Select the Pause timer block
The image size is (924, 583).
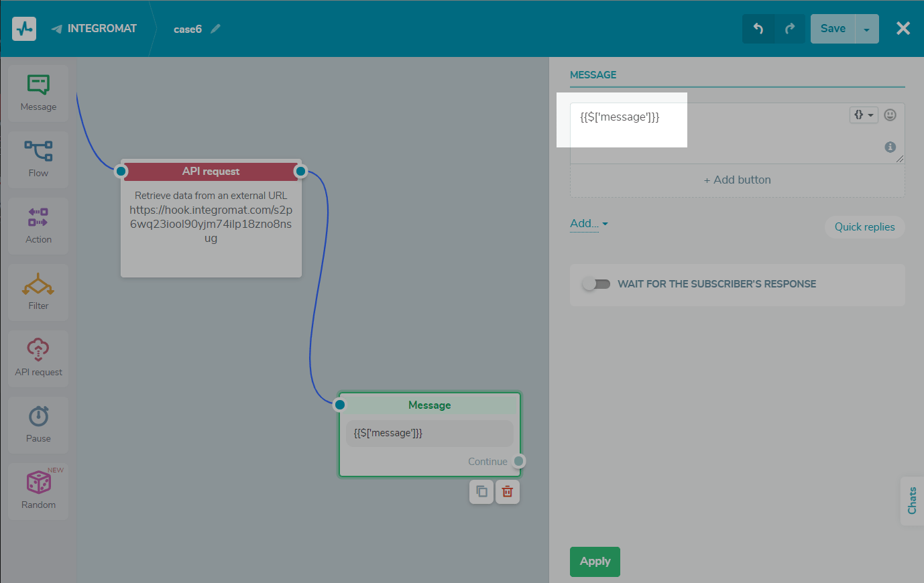pyautogui.click(x=38, y=425)
